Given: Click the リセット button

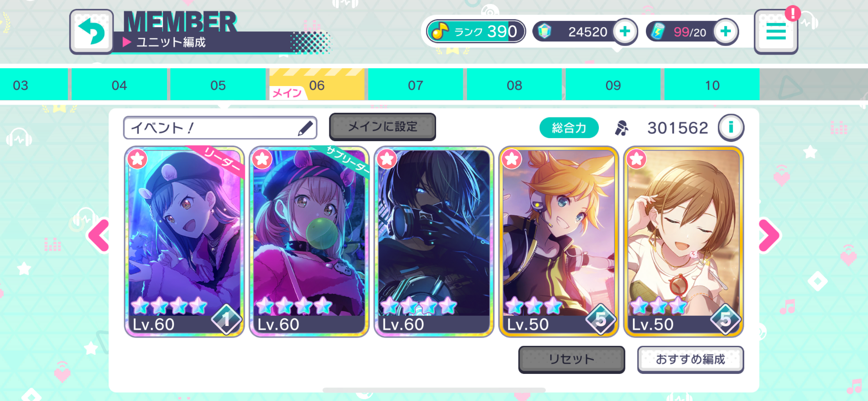Looking at the screenshot, I should tap(571, 359).
